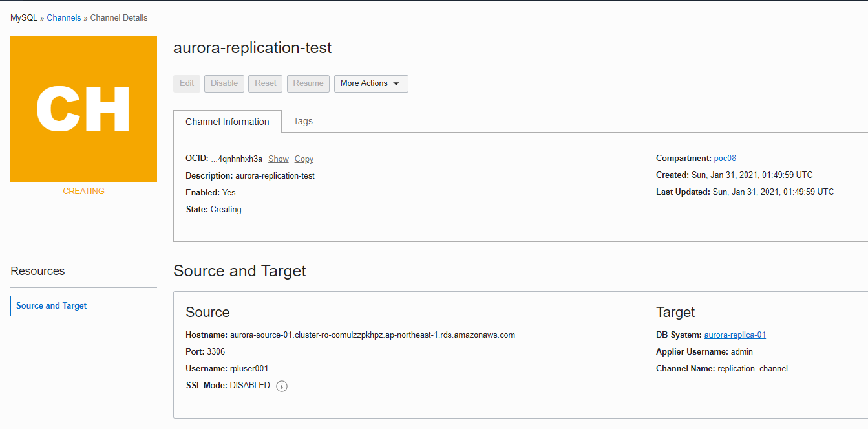Click the Edit button
The height and width of the screenshot is (429, 868).
(x=187, y=83)
